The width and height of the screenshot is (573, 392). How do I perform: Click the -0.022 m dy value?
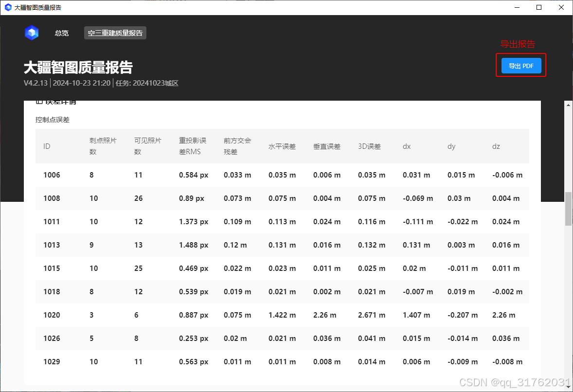point(463,222)
